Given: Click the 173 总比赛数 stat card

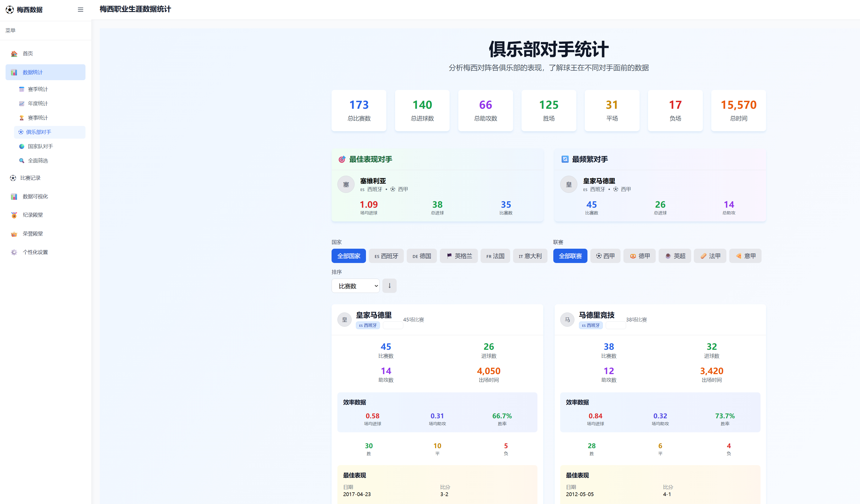Looking at the screenshot, I should click(359, 111).
